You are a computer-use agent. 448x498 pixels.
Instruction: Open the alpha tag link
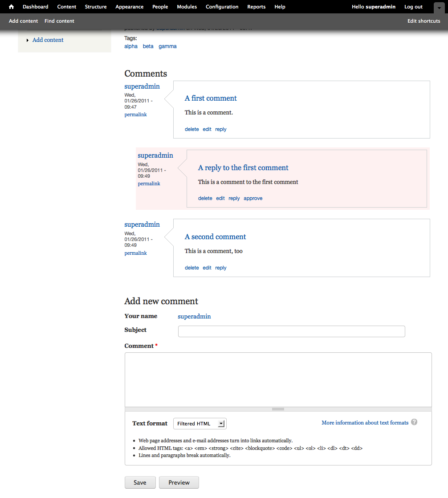[130, 46]
